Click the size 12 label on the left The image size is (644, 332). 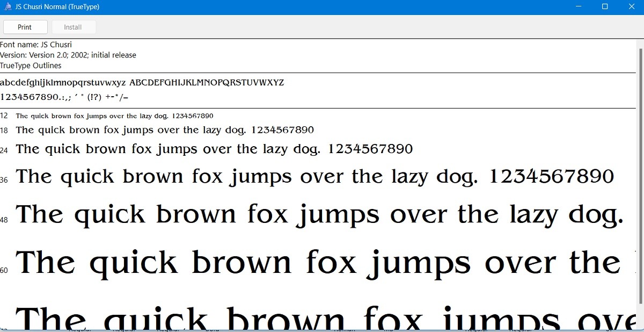point(4,116)
